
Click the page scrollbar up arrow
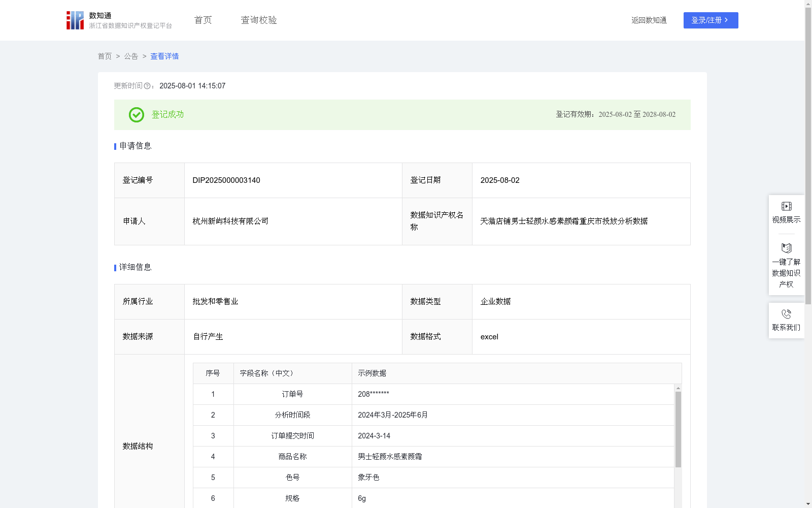click(808, 4)
